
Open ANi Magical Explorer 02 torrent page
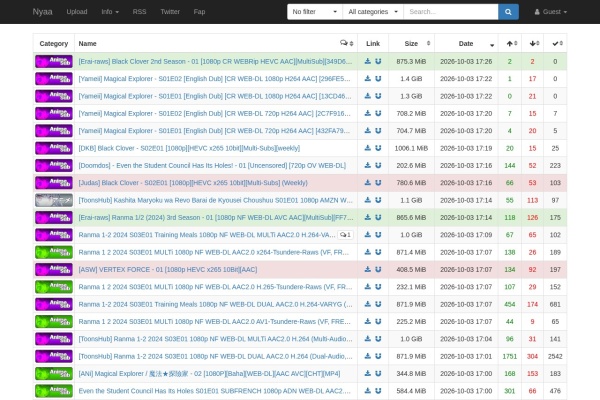tap(209, 374)
